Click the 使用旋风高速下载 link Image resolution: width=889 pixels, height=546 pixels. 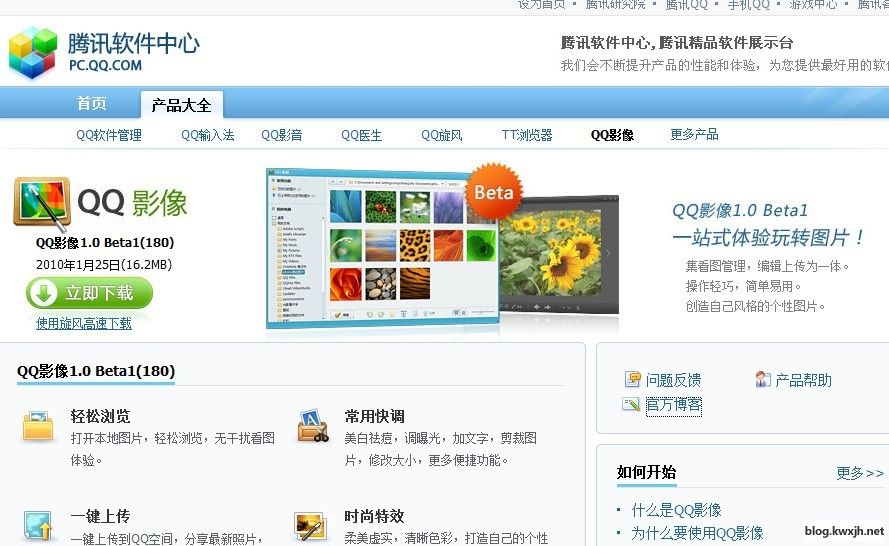84,324
